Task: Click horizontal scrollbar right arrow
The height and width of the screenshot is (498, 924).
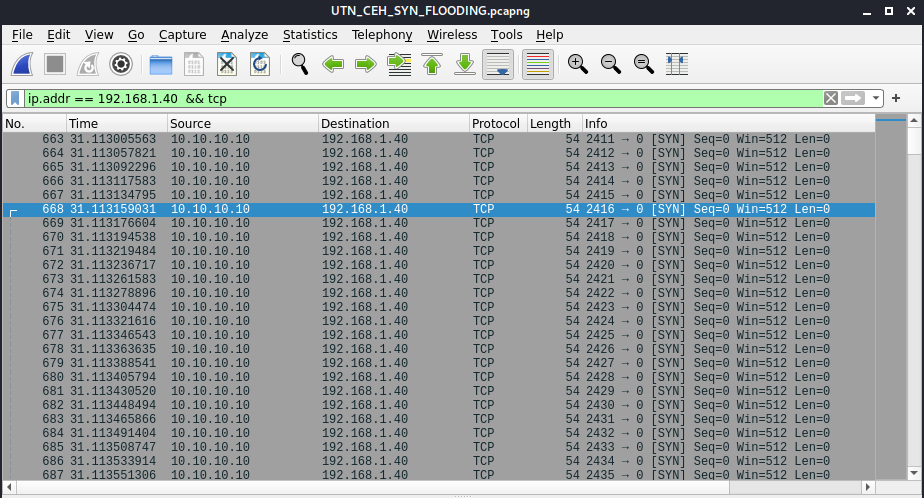Action: (867, 487)
